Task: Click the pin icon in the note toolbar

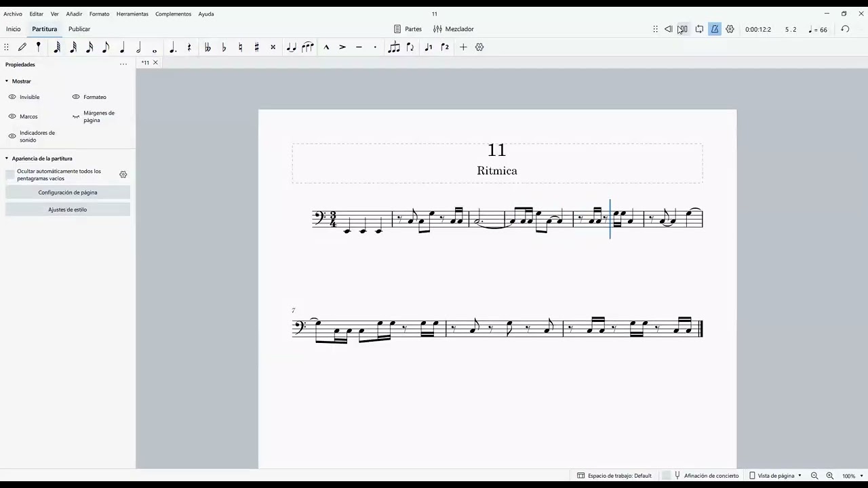Action: [x=39, y=47]
